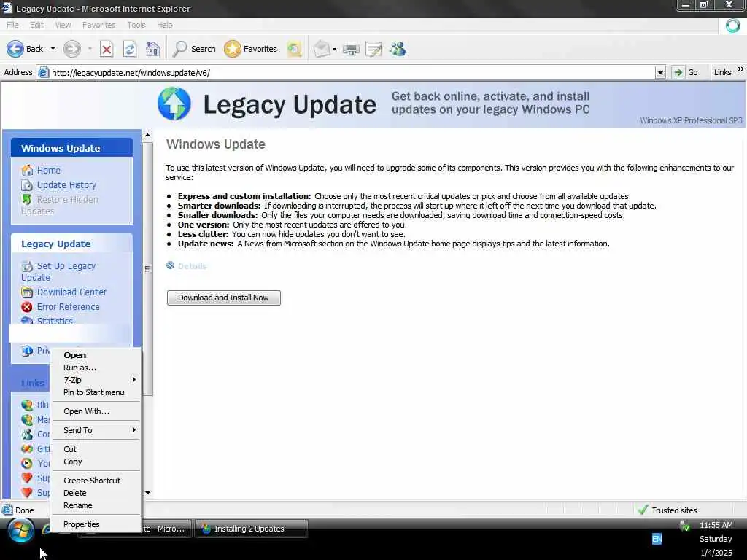Choose Delete in the context menu

[95, 494]
